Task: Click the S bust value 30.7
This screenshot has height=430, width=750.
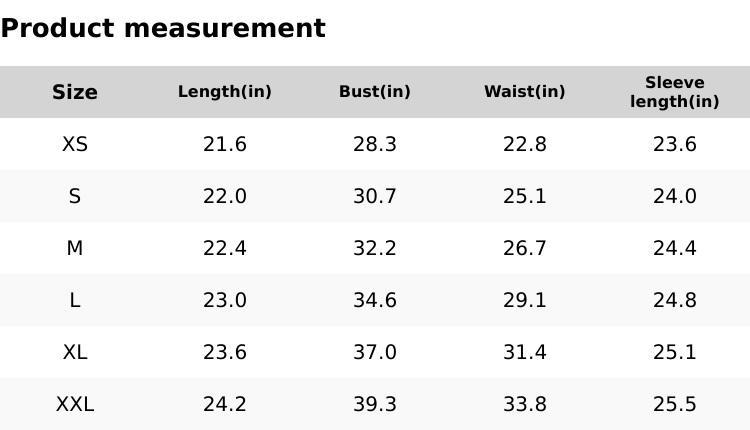Action: coord(375,196)
